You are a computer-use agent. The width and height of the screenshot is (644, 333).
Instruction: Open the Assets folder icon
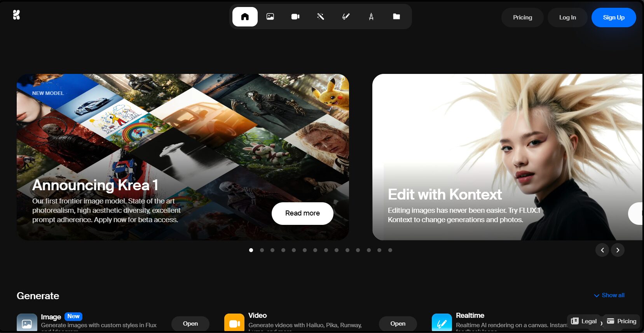tap(396, 17)
